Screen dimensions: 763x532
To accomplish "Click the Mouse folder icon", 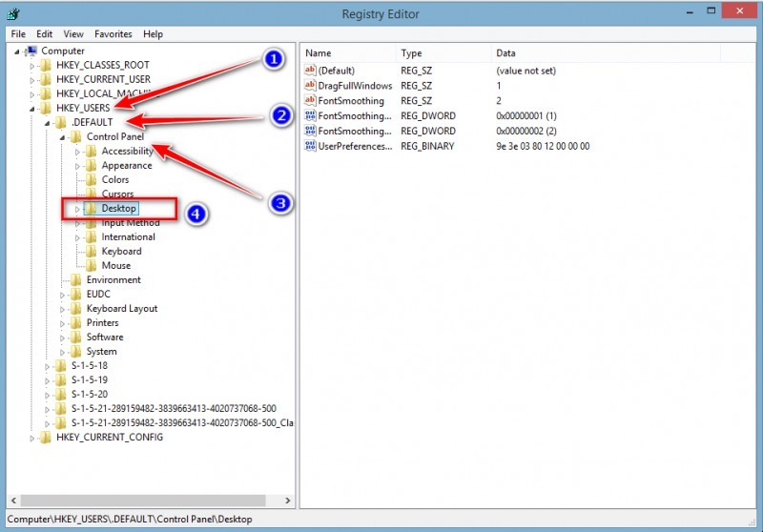I will [91, 265].
